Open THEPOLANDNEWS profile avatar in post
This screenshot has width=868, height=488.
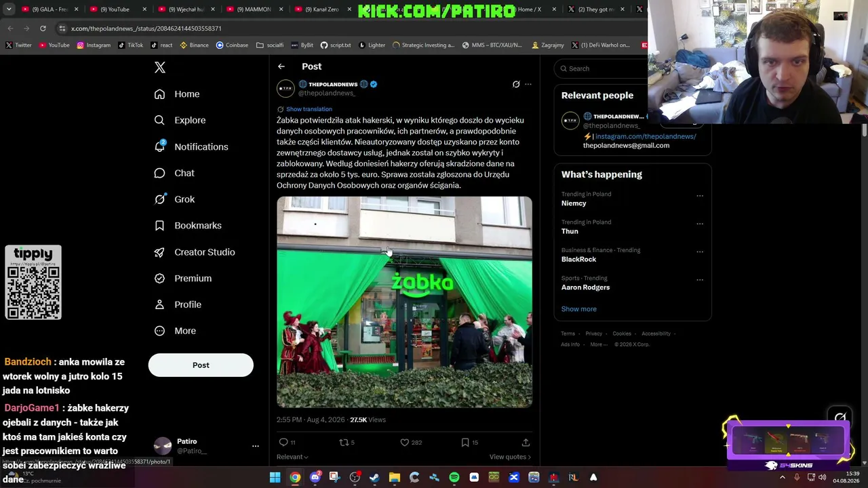click(x=285, y=89)
